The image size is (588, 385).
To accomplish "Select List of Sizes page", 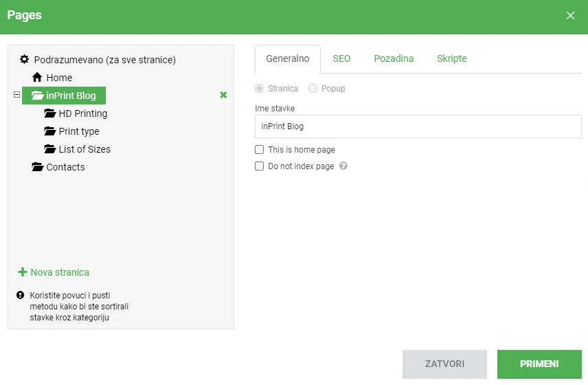I will click(x=84, y=149).
